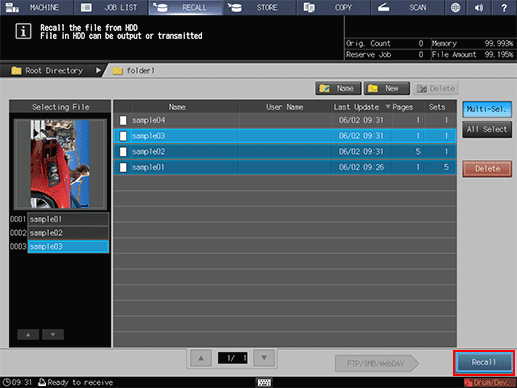
Task: Click the folder1 breadcrumb folder icon
Action: coord(117,71)
